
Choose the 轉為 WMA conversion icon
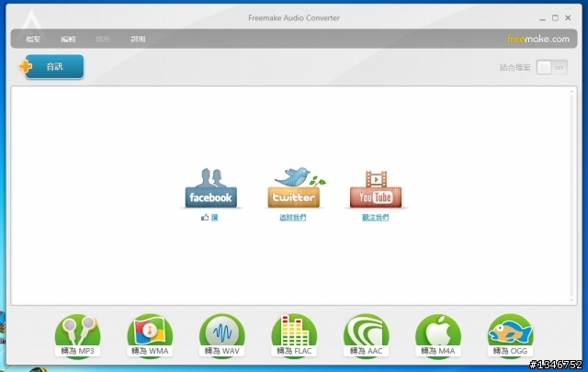[x=150, y=335]
